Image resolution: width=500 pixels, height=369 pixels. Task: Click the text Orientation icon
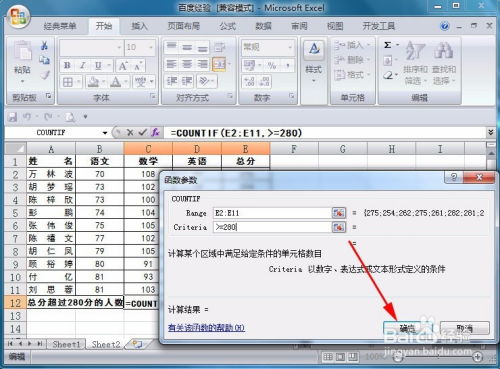(x=204, y=81)
